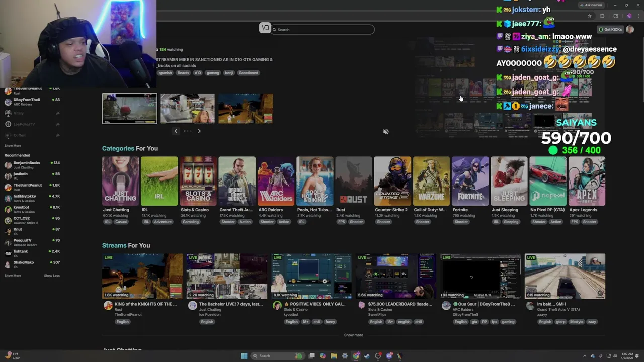Click the 'gtarp' tag on zaayy stream
The image size is (644, 362).
point(561,322)
